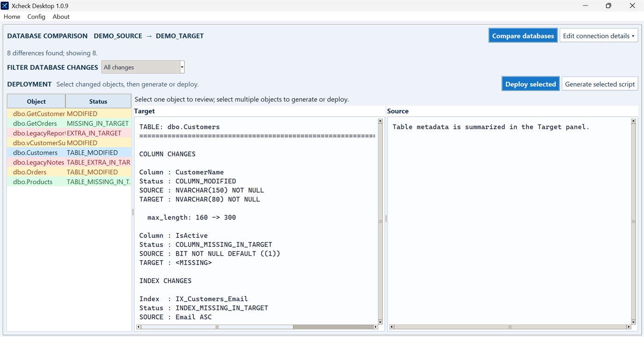
Task: Open the Edit connection details dropdown
Action: 598,36
